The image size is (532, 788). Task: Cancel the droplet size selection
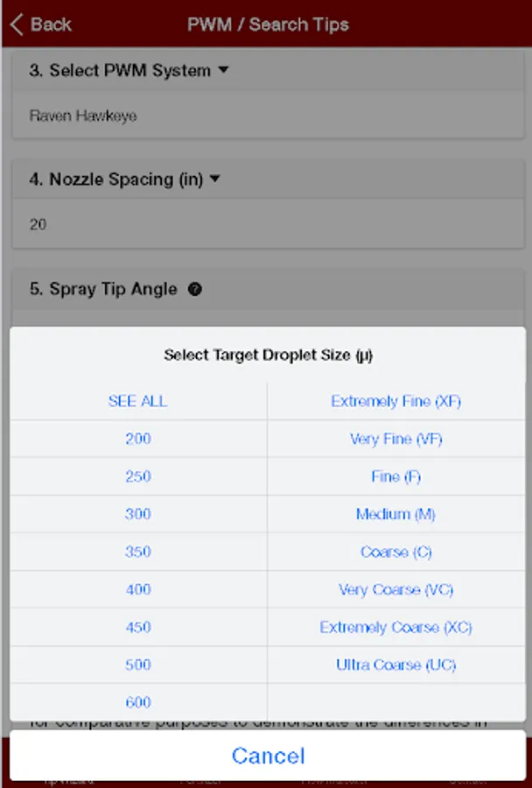click(x=268, y=756)
